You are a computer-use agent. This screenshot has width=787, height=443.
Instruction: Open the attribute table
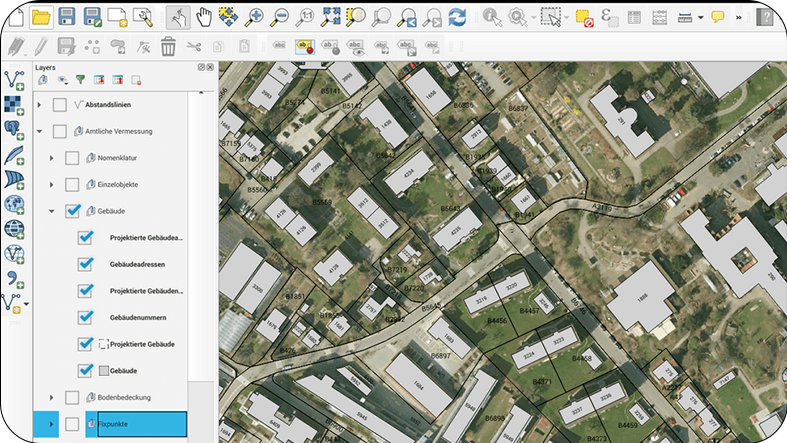pyautogui.click(x=634, y=17)
